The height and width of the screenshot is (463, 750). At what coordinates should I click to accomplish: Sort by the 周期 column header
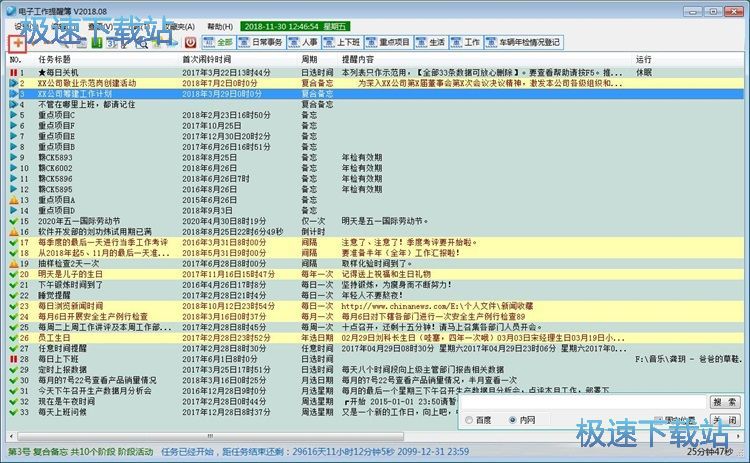point(309,59)
